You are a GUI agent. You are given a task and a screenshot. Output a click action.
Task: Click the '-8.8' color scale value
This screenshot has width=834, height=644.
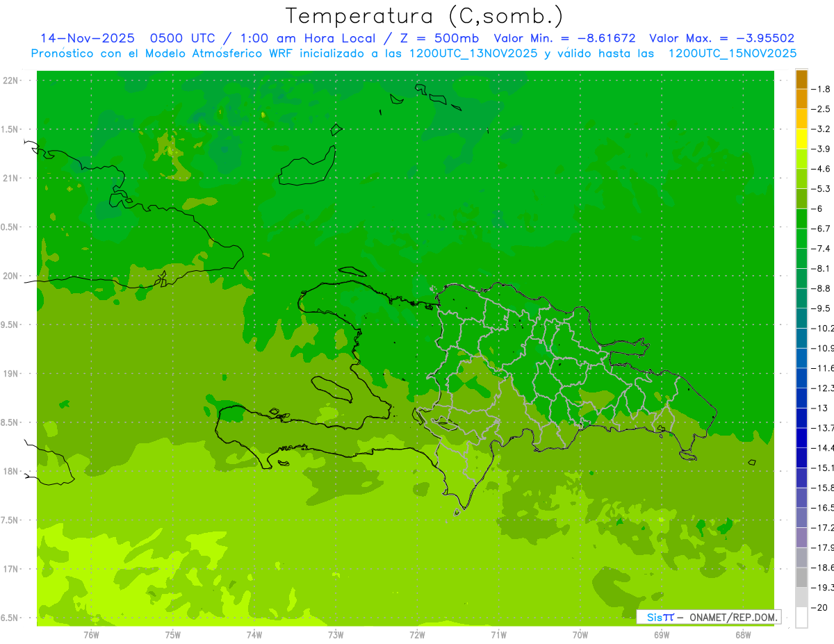point(821,288)
